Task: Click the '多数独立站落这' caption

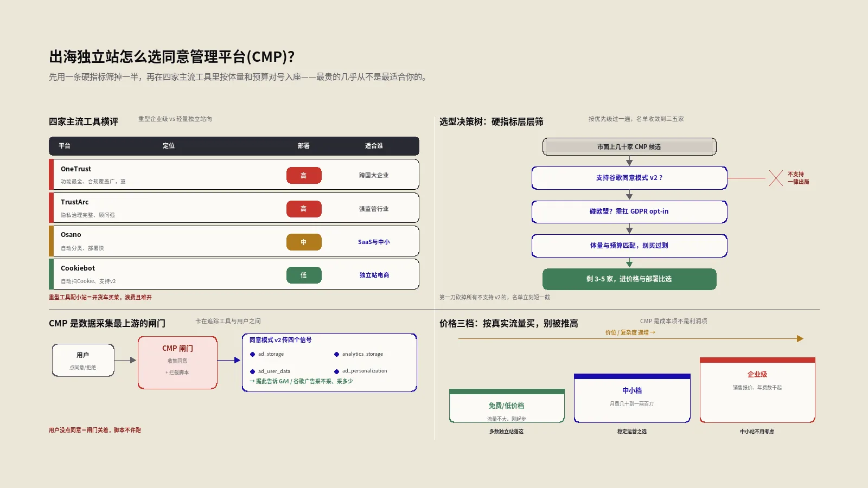Action: point(507,432)
